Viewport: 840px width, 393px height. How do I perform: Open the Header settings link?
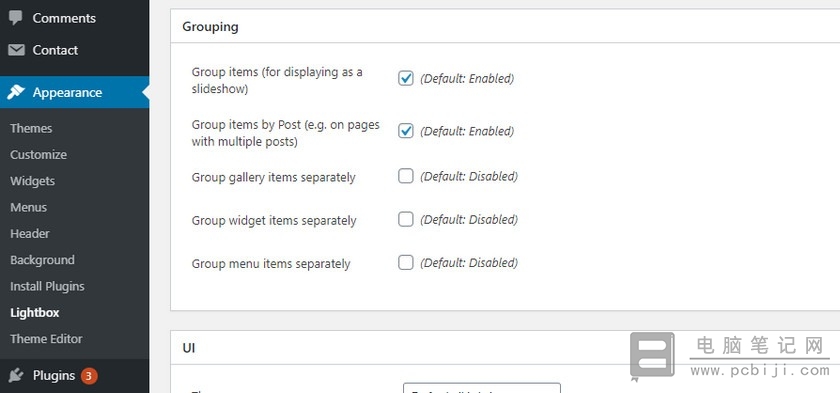30,233
